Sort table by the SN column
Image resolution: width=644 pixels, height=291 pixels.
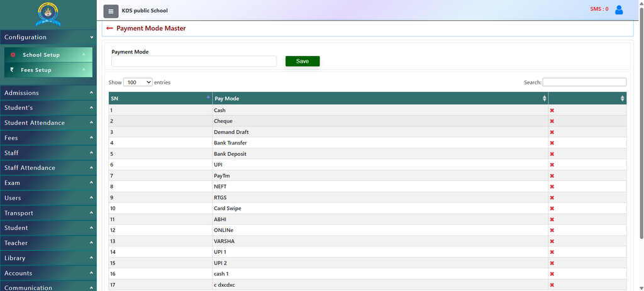(160, 99)
